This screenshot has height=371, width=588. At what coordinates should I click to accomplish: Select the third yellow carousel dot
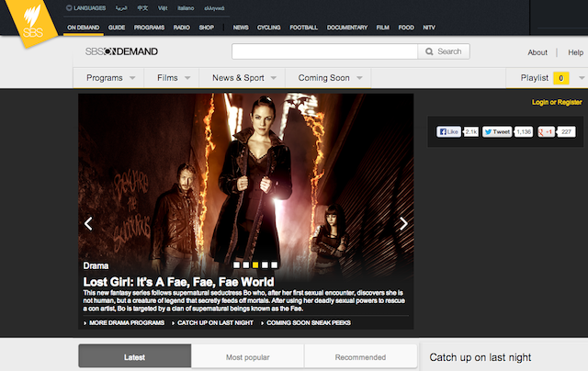[255, 265]
